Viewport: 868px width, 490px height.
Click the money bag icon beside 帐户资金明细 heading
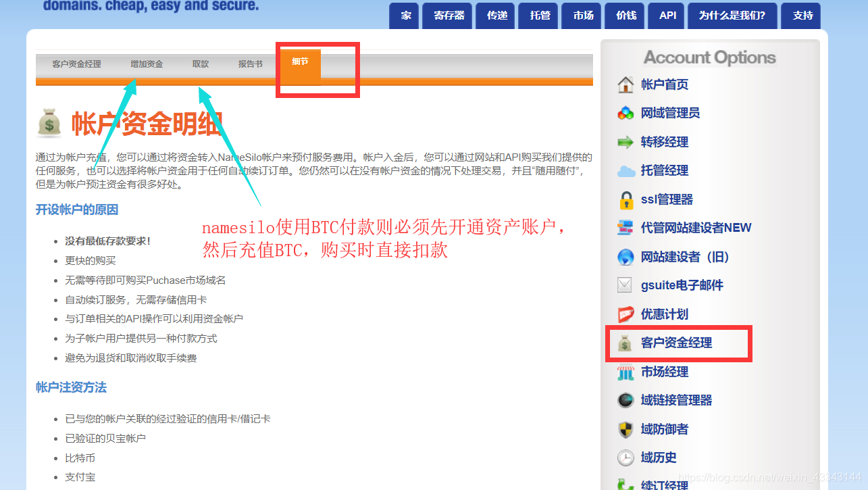point(50,123)
